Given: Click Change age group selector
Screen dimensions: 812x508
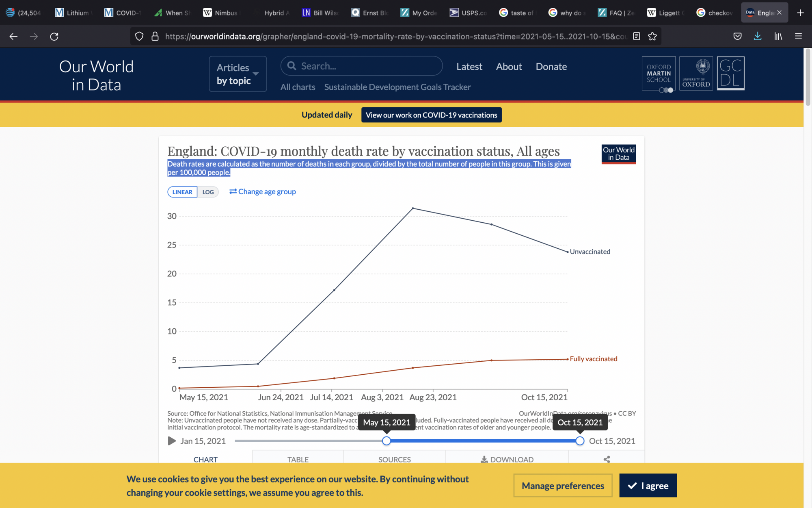Looking at the screenshot, I should tap(263, 191).
